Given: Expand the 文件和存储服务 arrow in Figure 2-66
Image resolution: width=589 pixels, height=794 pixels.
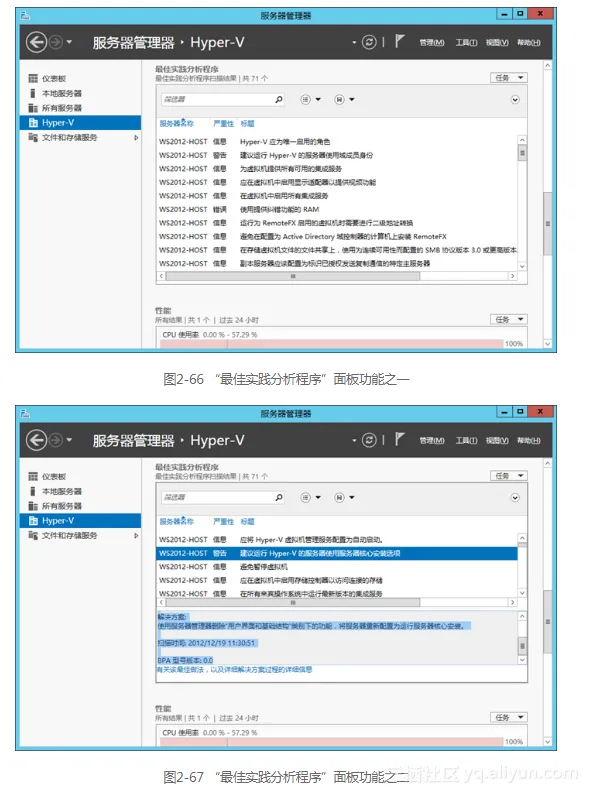Looking at the screenshot, I should 136,137.
